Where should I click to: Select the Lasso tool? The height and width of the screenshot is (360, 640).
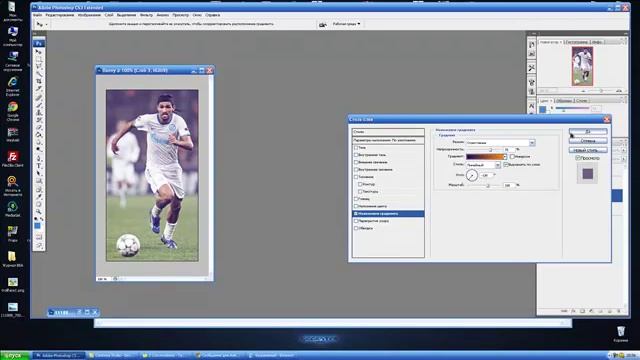[x=39, y=67]
